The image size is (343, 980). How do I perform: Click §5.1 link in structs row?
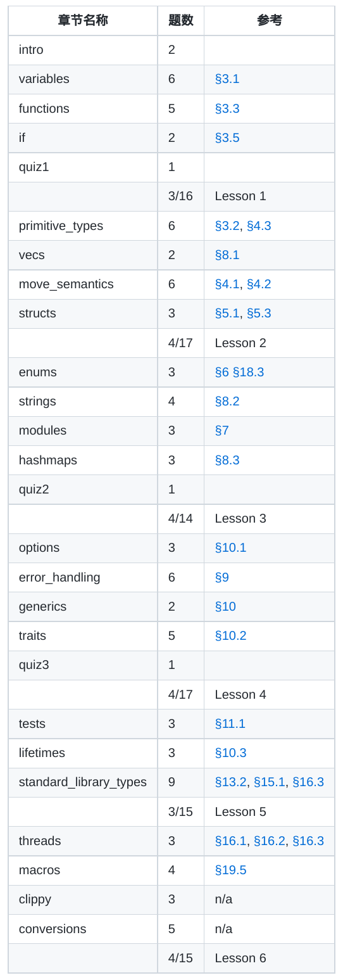click(227, 313)
